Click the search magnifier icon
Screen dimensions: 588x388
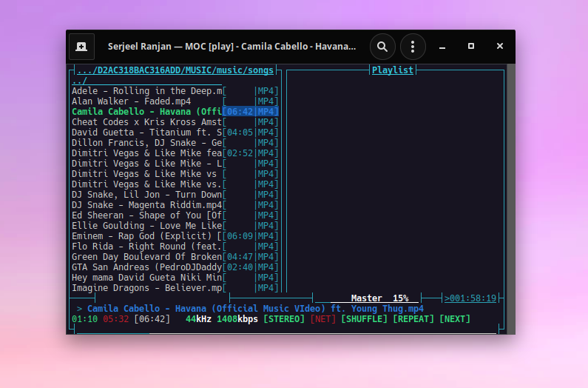pos(382,47)
